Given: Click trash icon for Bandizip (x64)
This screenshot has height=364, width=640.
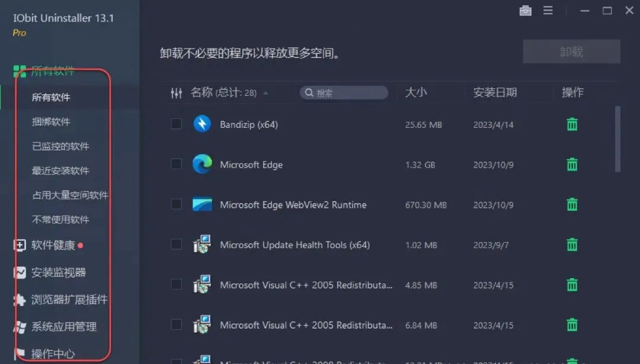Looking at the screenshot, I should coord(572,124).
